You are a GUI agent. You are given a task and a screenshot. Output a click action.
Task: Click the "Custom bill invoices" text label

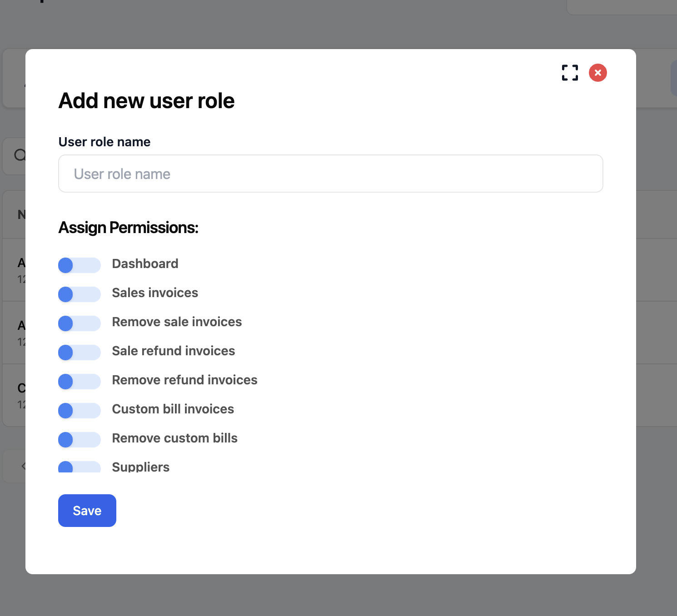click(x=173, y=409)
